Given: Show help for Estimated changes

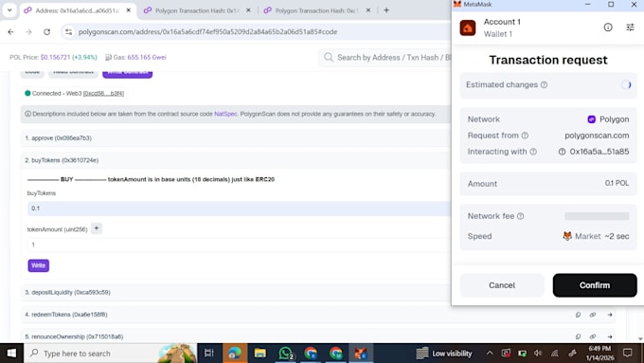Looking at the screenshot, I should click(x=544, y=84).
